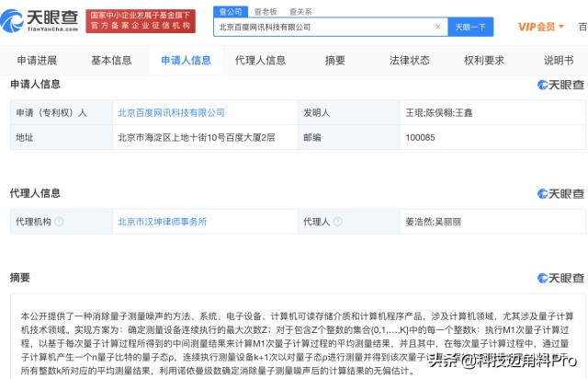Select inventor names 王琨;陈俣翱;王鑫

(x=439, y=112)
